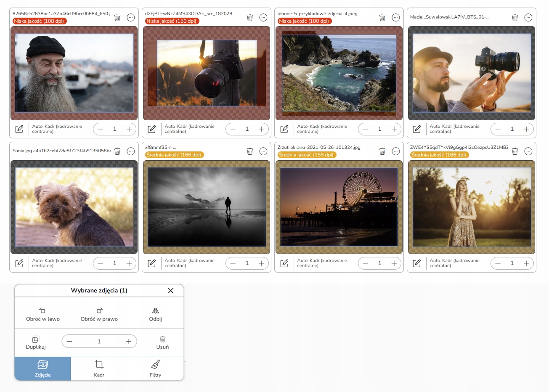
Task: Click minus on the Maciej_Suwalowski photo card
Action: (x=498, y=129)
